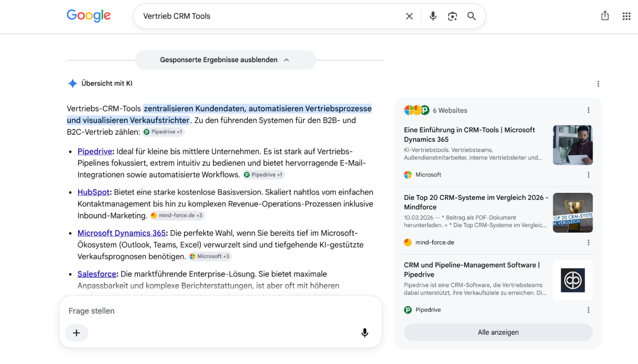Open the mind-force.de +3 source chip

177,215
